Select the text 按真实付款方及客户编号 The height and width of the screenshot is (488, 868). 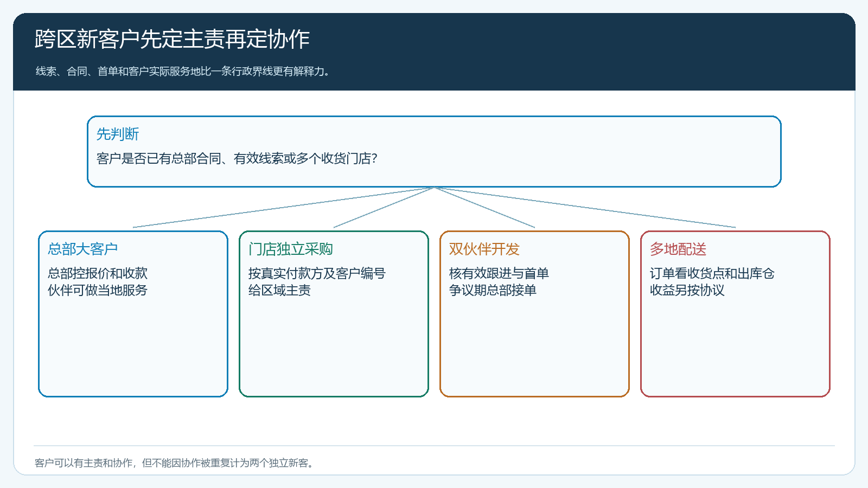(x=317, y=273)
